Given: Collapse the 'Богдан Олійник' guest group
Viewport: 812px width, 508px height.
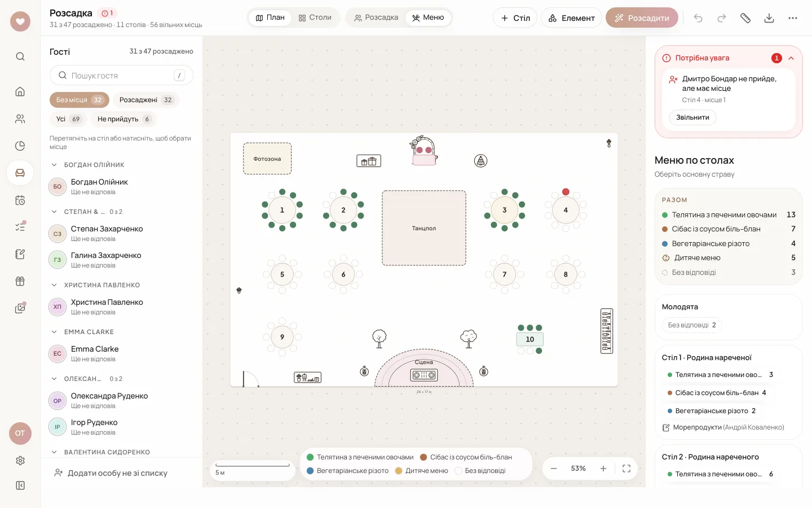Looking at the screenshot, I should 54,165.
